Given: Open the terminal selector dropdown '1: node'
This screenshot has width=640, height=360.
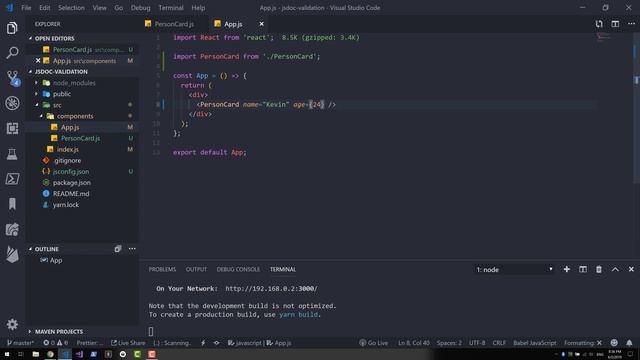Looking at the screenshot, I should (514, 269).
